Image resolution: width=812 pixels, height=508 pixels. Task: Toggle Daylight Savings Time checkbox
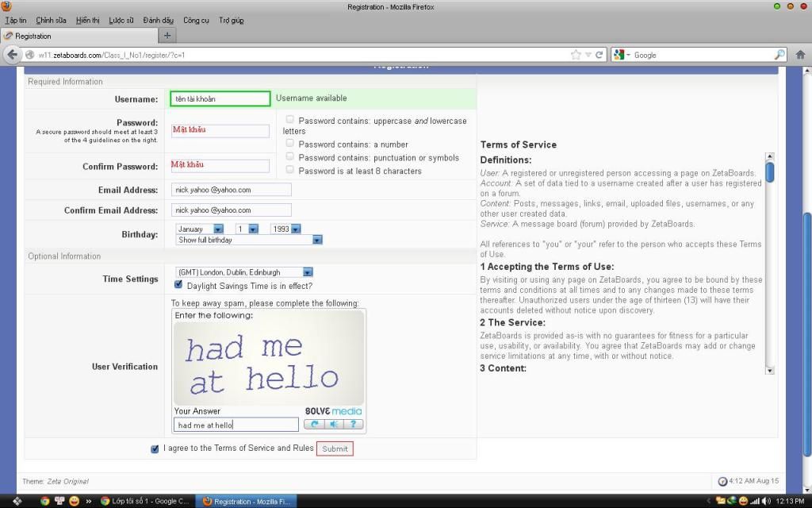pos(178,284)
